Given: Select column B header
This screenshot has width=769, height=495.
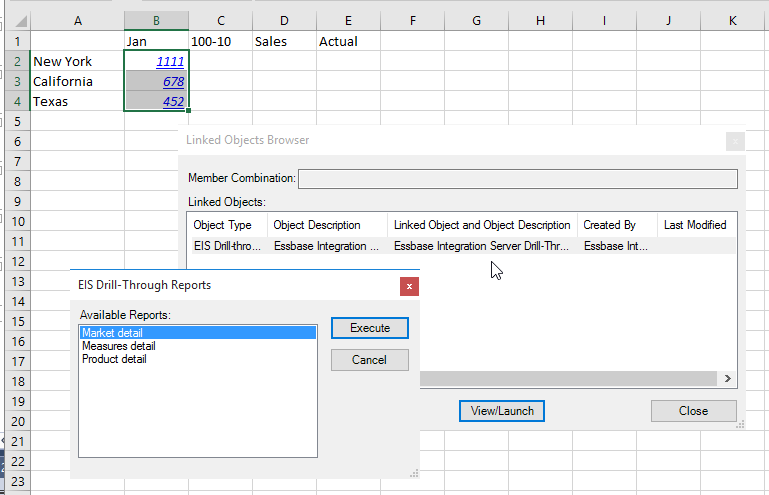Looking at the screenshot, I should (156, 21).
